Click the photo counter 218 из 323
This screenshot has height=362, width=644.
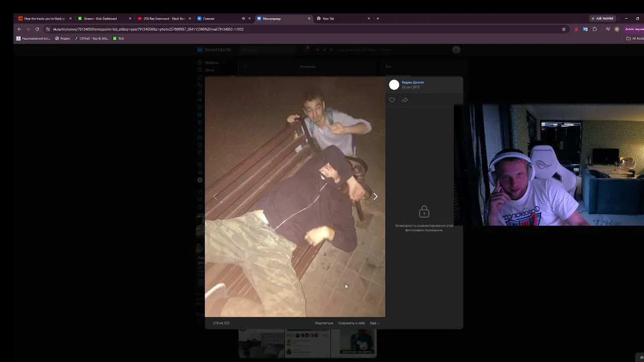[221, 323]
